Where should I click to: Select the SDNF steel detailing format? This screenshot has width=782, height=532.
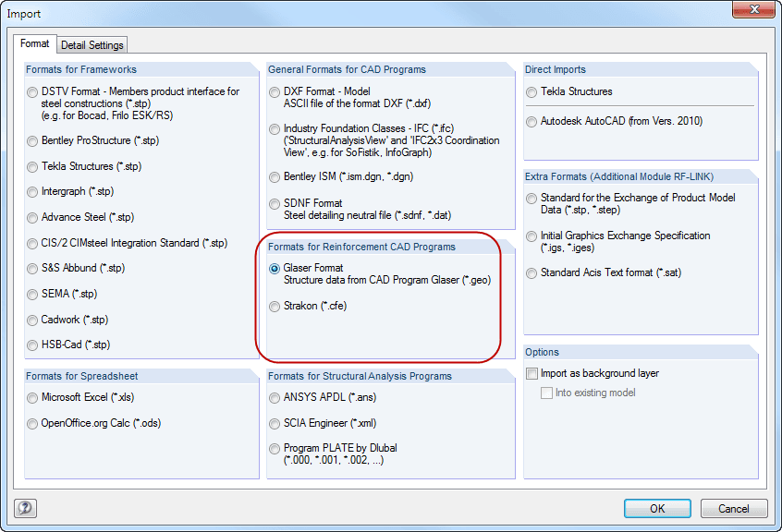click(274, 204)
